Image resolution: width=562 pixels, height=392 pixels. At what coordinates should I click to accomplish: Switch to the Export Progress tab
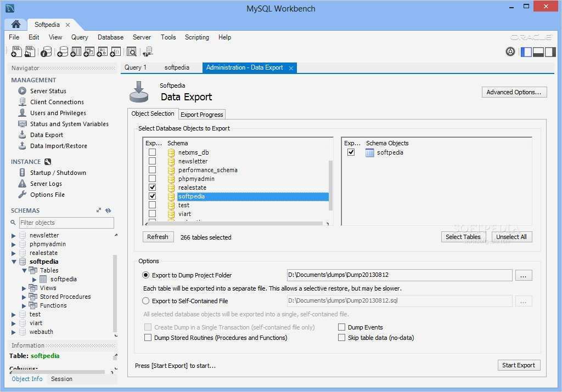point(202,115)
